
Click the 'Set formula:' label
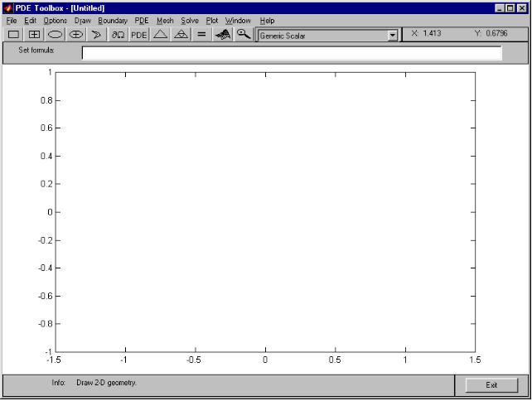coord(36,51)
